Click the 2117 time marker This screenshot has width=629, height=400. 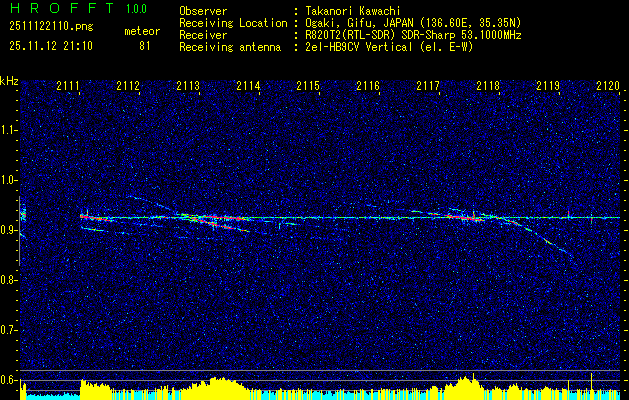(428, 86)
